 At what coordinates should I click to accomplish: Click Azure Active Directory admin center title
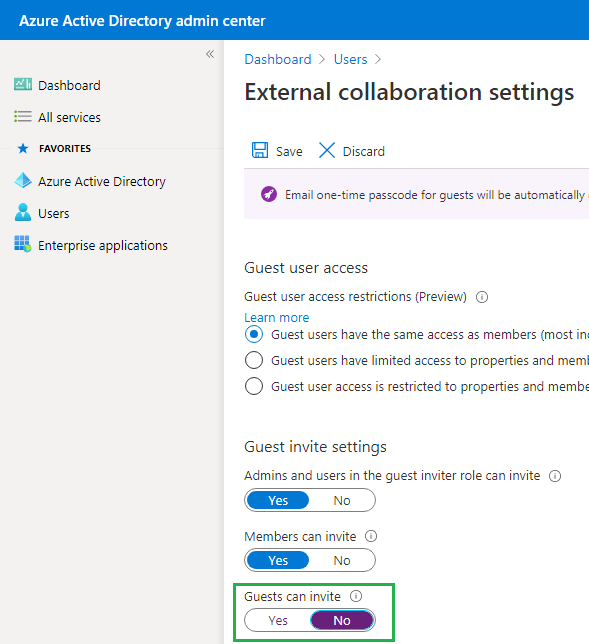142,21
